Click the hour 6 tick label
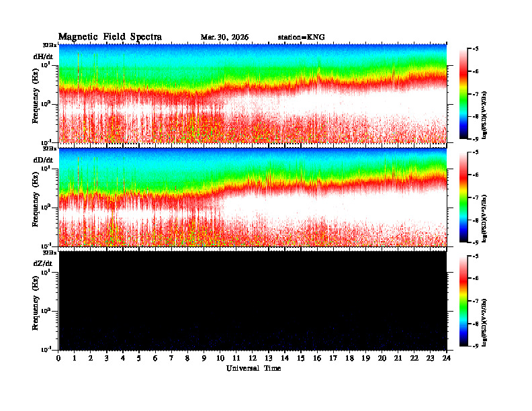 (x=155, y=359)
